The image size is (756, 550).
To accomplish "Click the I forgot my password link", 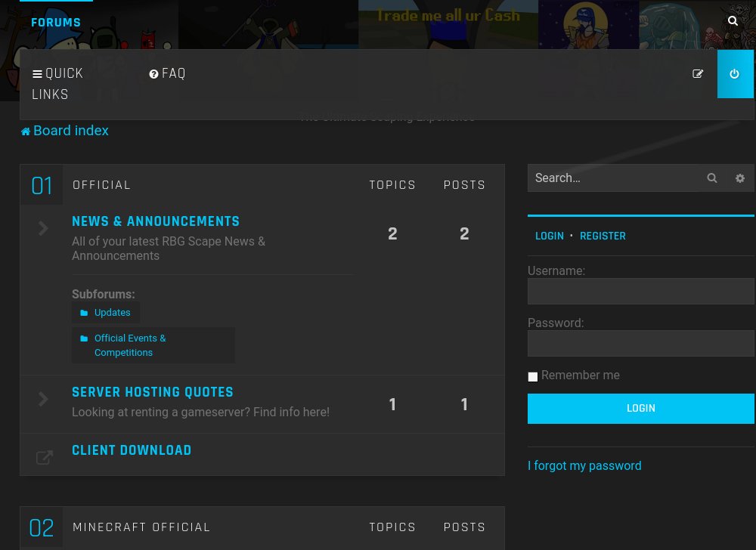I will pyautogui.click(x=584, y=466).
